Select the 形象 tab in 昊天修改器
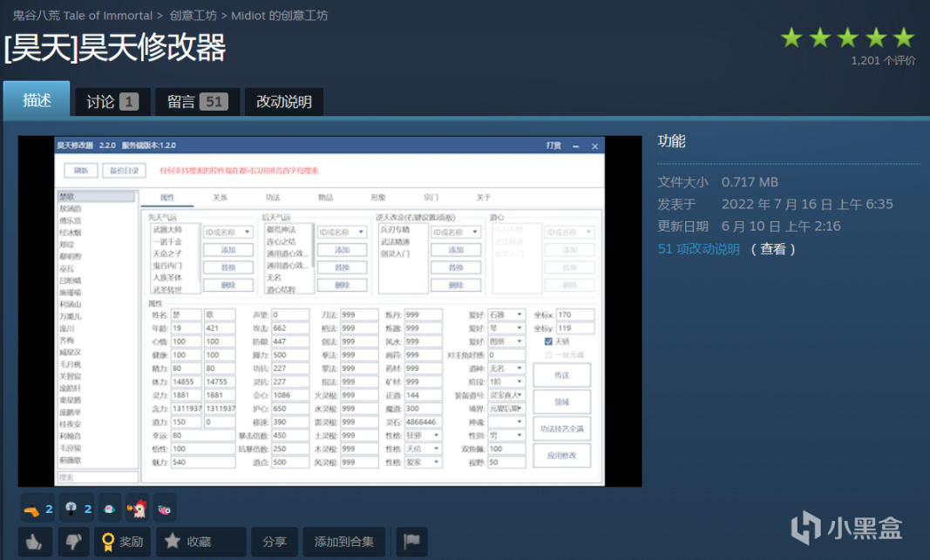The image size is (930, 560). 378,198
